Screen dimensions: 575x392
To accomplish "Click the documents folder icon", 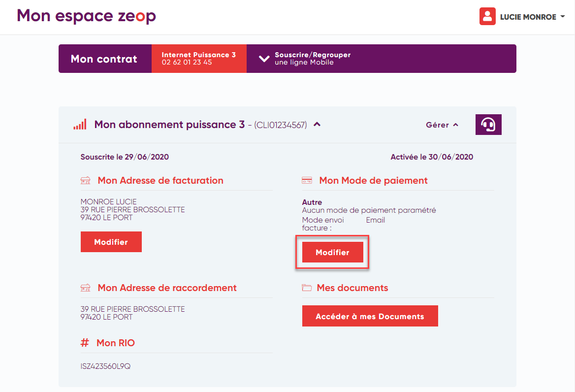I will (307, 288).
